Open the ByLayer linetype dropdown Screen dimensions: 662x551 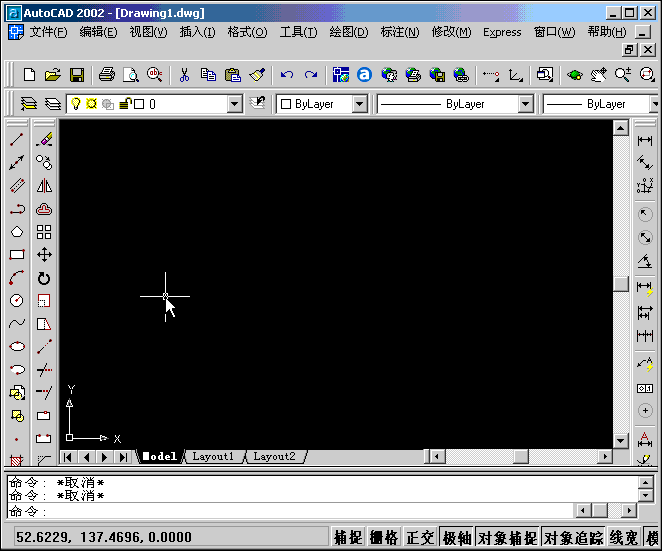tap(525, 104)
